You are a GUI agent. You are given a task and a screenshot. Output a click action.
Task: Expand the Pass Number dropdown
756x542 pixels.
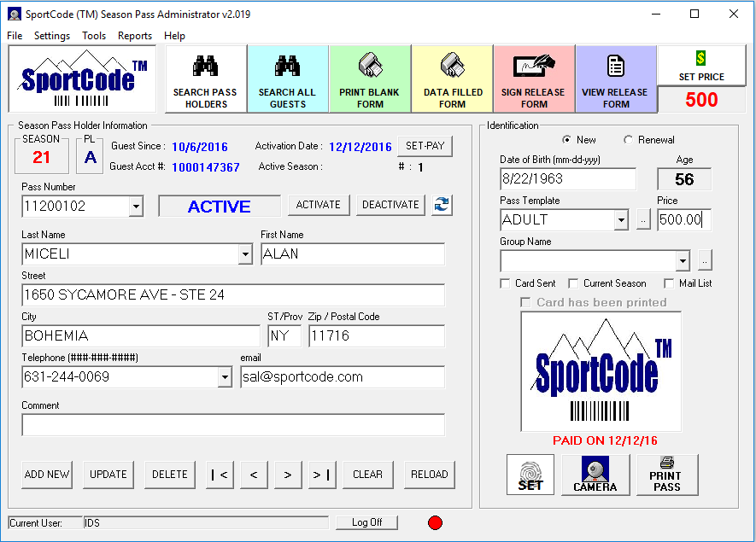point(136,207)
